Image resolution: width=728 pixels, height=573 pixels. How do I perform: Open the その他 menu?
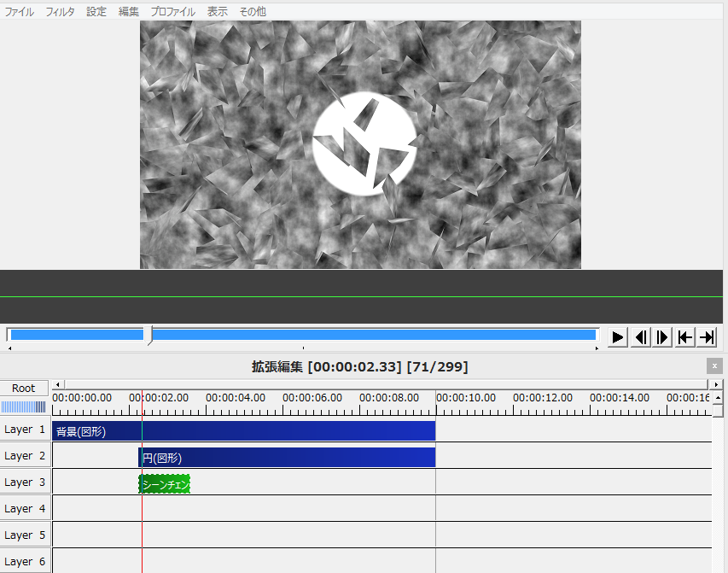click(x=252, y=11)
